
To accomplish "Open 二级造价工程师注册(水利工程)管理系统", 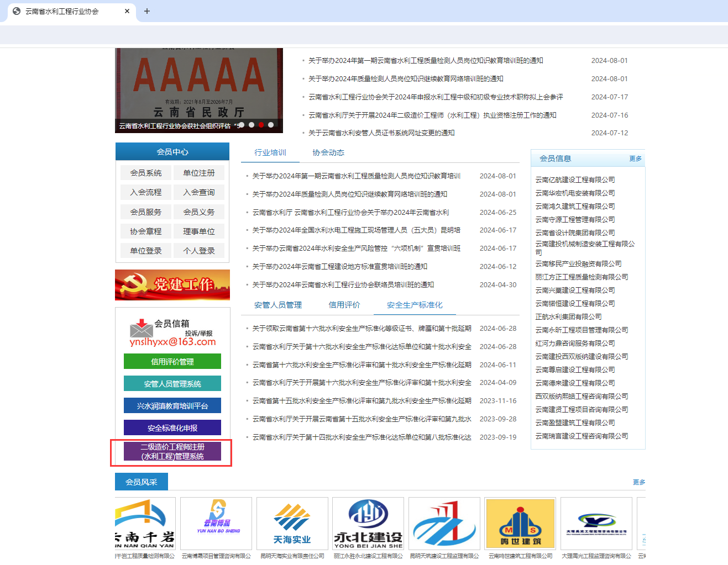I will click(172, 452).
